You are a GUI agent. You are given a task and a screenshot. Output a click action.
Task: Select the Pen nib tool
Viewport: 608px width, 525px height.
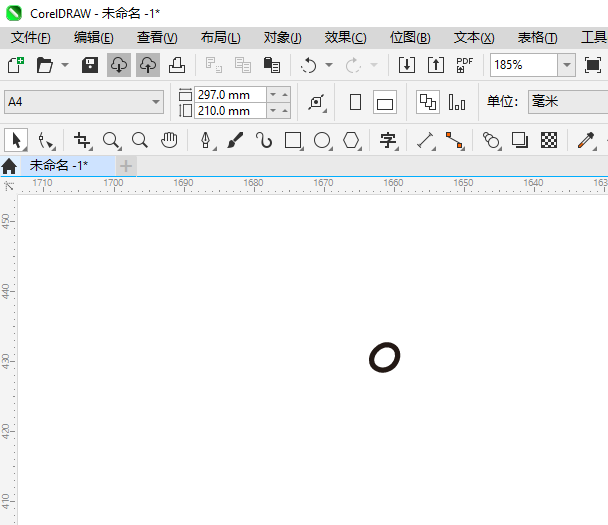coord(206,140)
